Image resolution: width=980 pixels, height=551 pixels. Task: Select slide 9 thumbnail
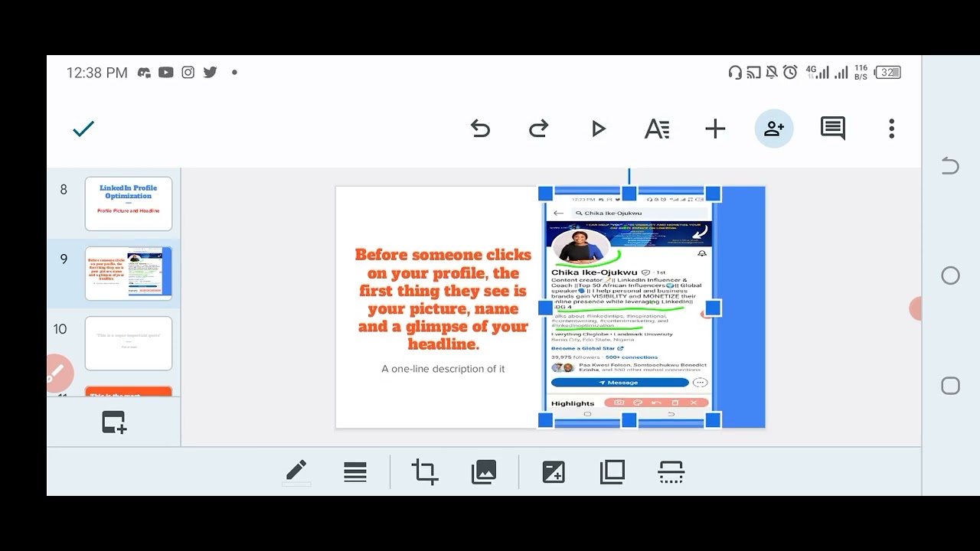(x=129, y=273)
